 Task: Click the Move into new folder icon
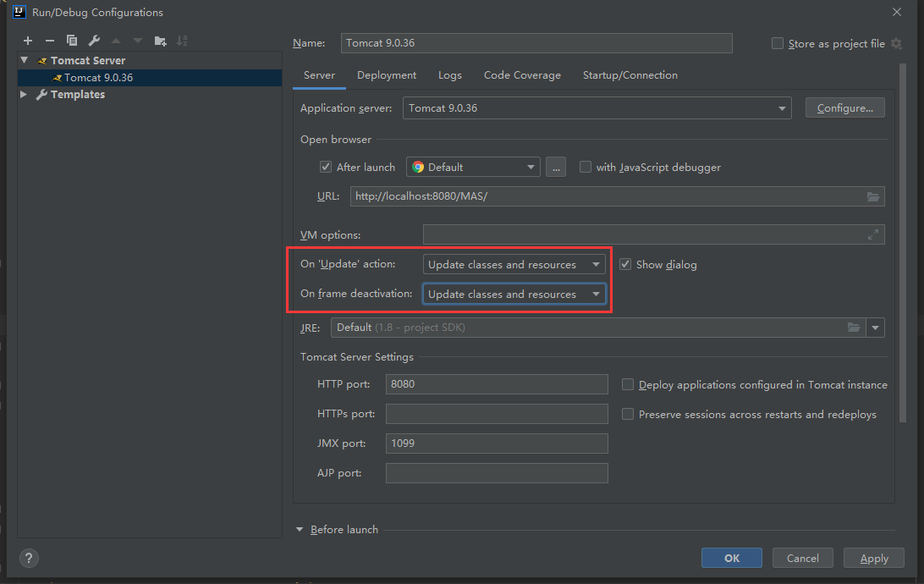click(160, 41)
